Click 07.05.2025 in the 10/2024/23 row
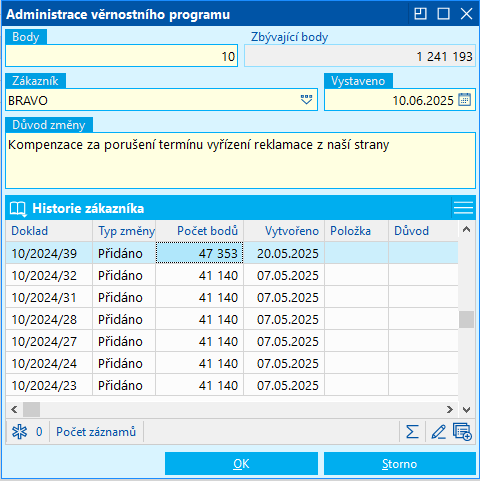Screen dimensions: 480x481 pos(284,385)
